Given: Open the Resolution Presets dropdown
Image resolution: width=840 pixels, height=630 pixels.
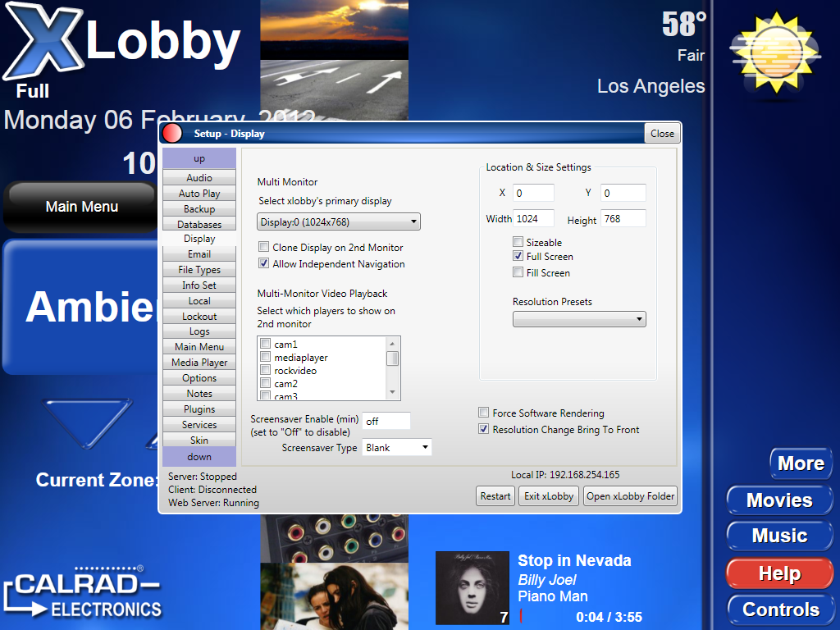Looking at the screenshot, I should 579,319.
